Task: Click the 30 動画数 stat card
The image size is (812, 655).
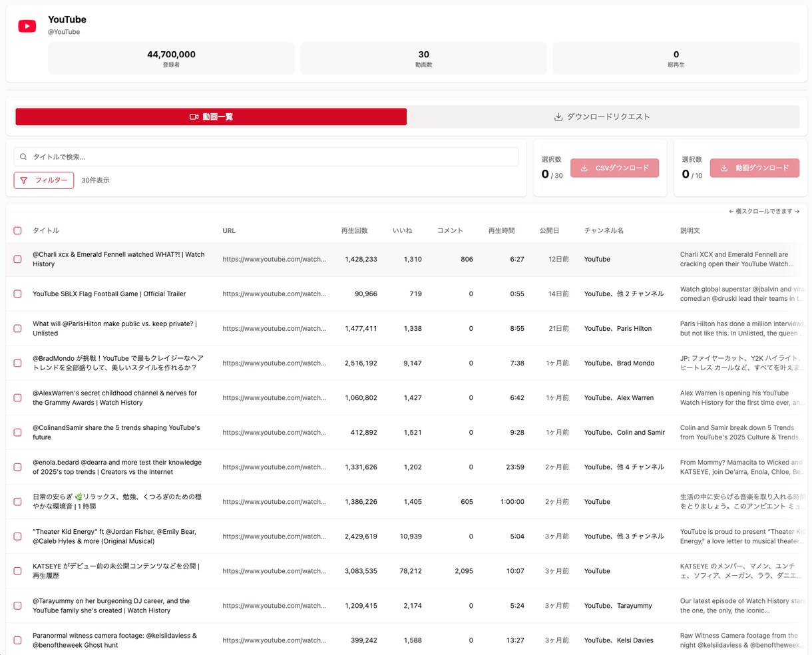Action: pos(424,59)
